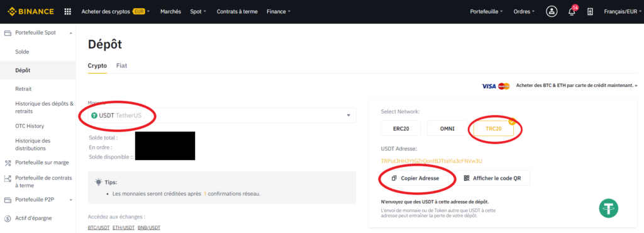Click Afficher le code QR button
Image resolution: width=644 pixels, height=233 pixels.
492,178
